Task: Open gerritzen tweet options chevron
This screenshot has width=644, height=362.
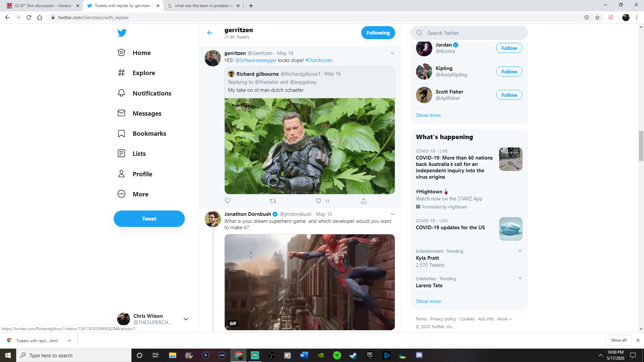Action: (392, 53)
